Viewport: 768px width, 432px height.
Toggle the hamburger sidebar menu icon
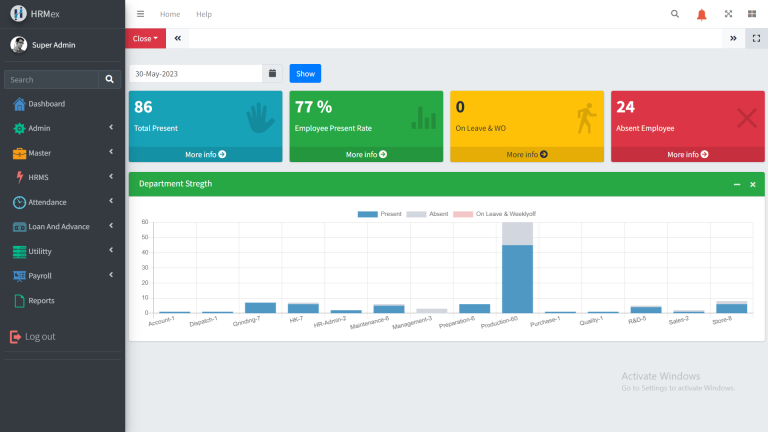141,14
